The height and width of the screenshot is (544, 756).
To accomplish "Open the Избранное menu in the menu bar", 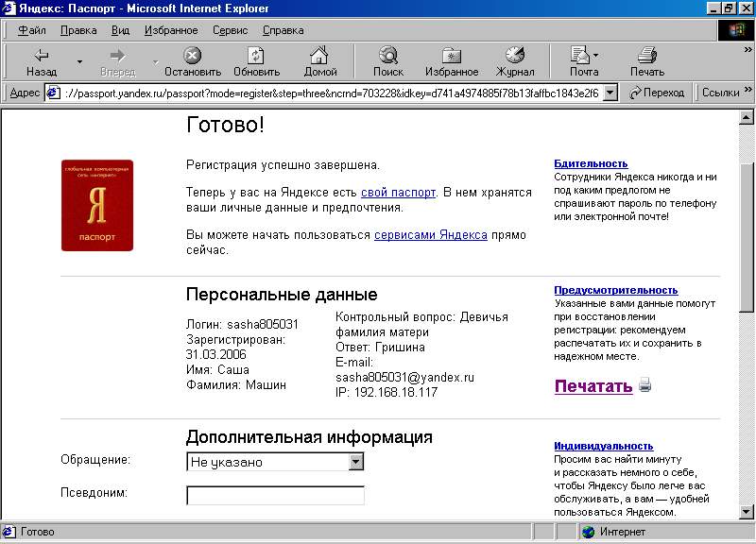I will [171, 30].
